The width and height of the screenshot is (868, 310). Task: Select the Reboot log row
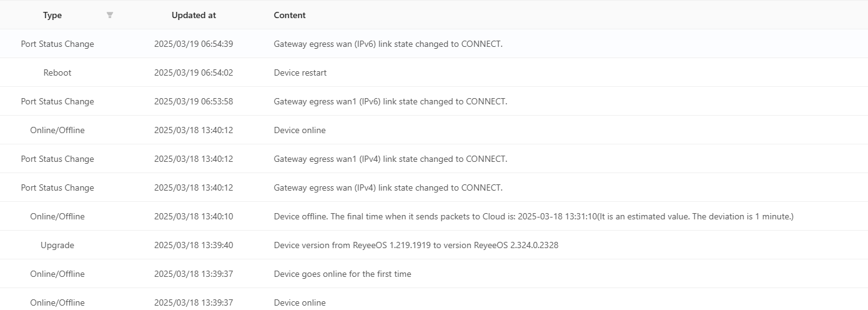tap(434, 72)
